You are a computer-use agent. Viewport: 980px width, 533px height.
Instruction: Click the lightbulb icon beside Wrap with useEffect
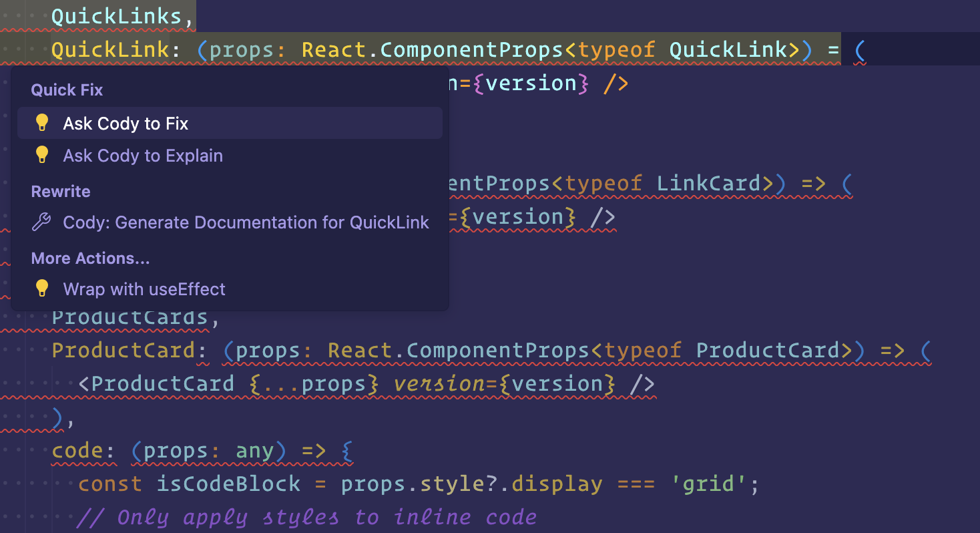(42, 289)
